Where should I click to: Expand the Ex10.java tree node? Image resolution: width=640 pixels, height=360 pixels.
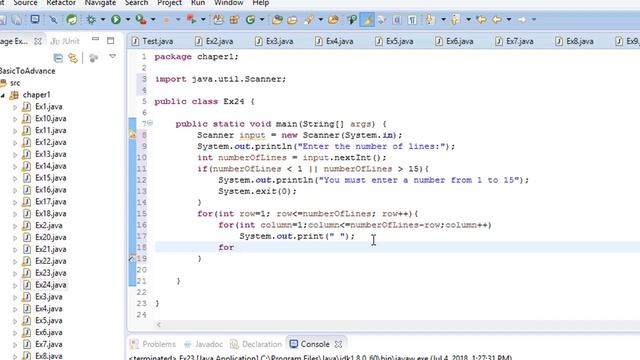tap(15, 119)
